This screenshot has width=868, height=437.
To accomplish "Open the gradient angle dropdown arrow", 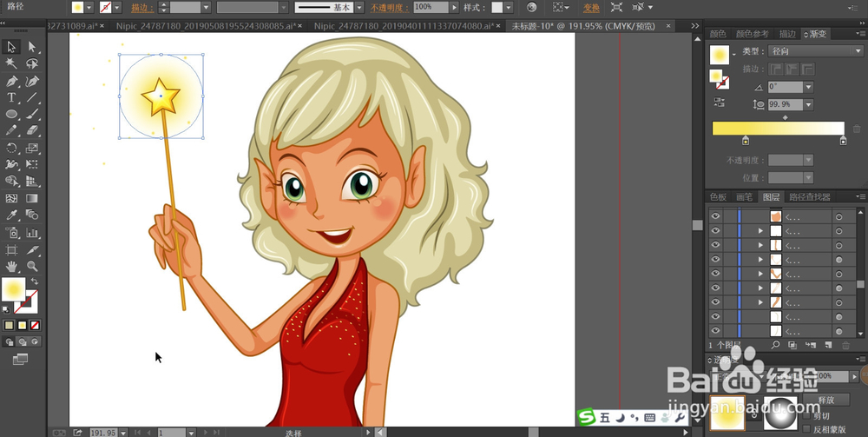I will point(809,87).
